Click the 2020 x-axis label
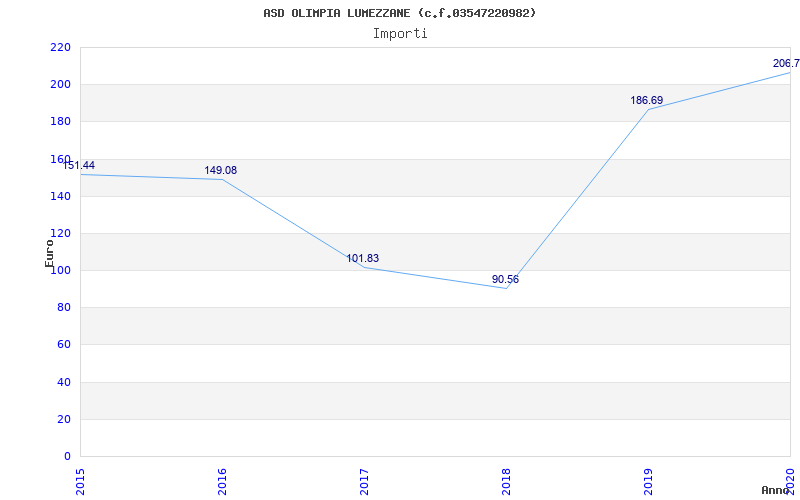 790,482
